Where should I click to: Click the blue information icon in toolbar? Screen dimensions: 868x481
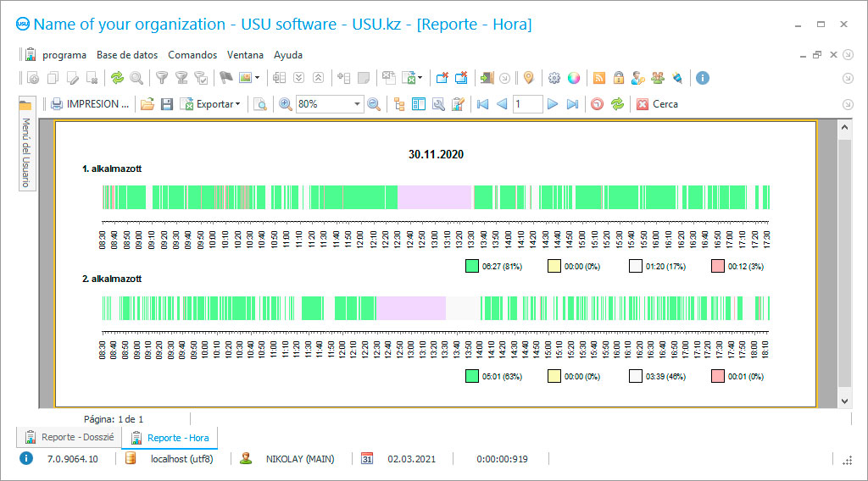tap(702, 78)
